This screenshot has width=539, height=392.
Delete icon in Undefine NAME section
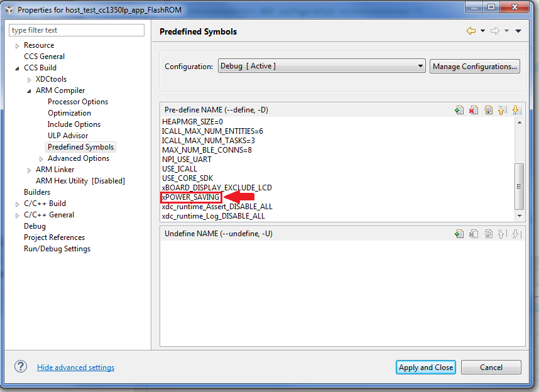[x=473, y=234]
